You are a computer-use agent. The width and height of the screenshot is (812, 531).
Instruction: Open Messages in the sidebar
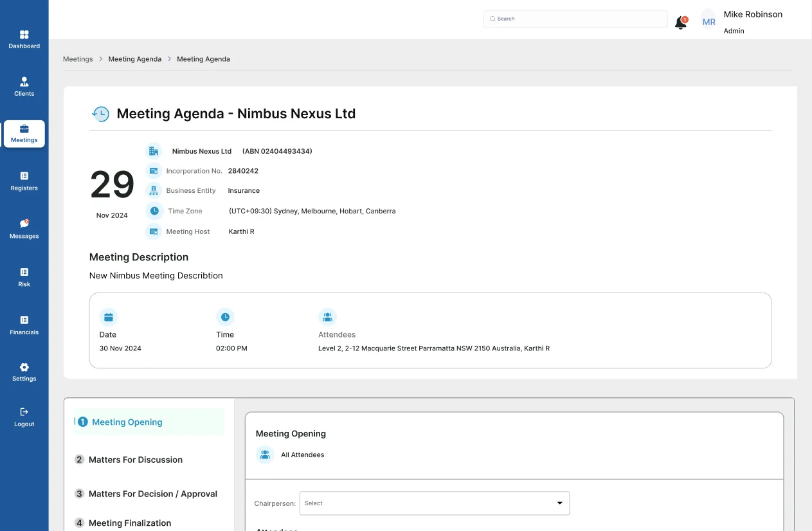click(x=24, y=229)
